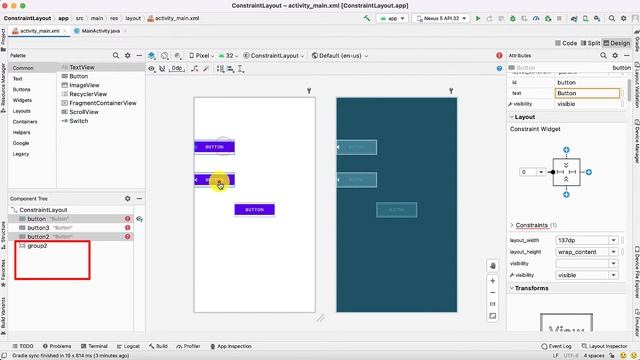The width and height of the screenshot is (640, 360).
Task: Switch to the Code view mode
Action: point(566,43)
